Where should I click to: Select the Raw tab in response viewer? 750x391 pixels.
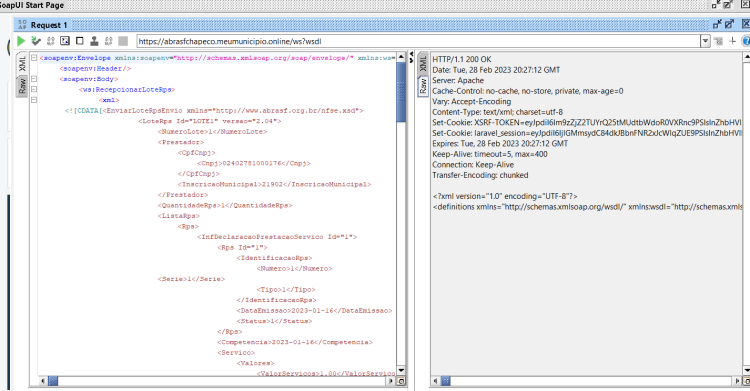[x=423, y=86]
